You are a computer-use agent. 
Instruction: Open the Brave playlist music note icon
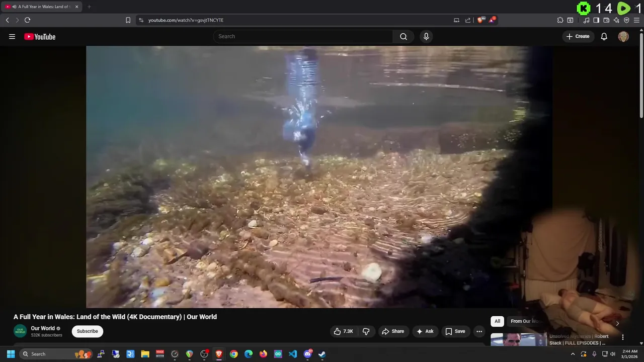[x=586, y=20]
